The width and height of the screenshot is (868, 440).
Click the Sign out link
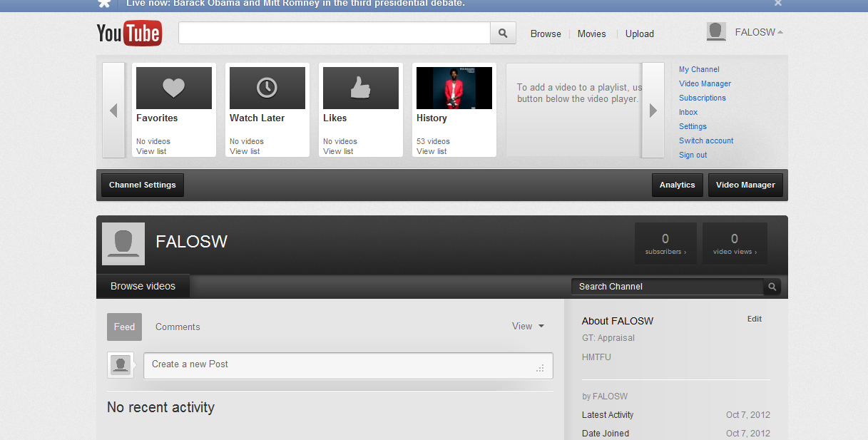pos(693,155)
